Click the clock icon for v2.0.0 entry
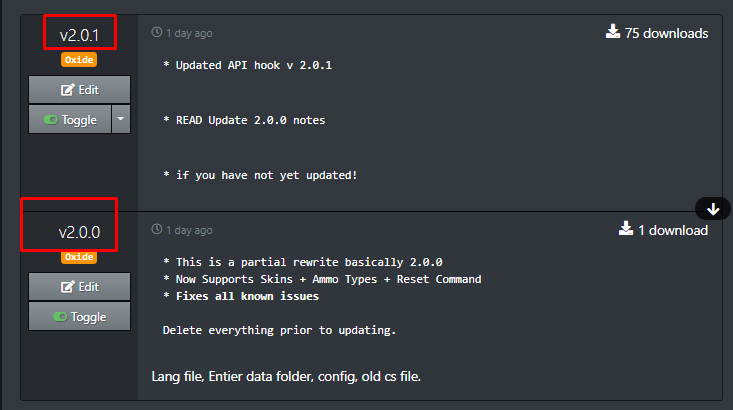The image size is (733, 410). click(157, 229)
